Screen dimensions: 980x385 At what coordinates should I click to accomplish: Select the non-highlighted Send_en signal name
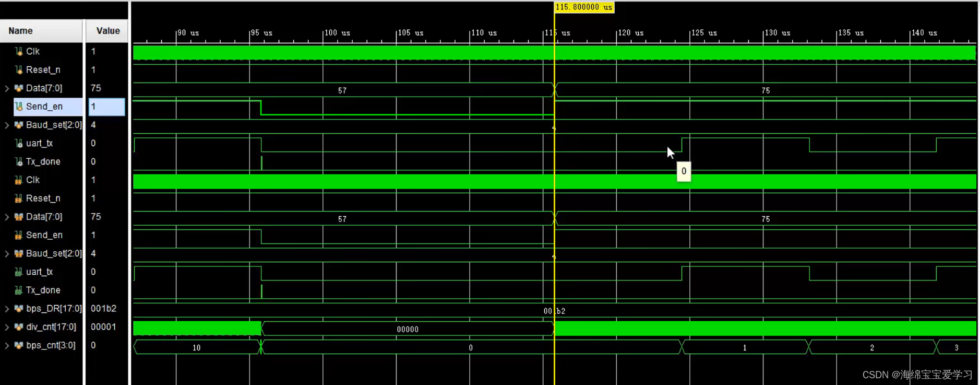44,235
